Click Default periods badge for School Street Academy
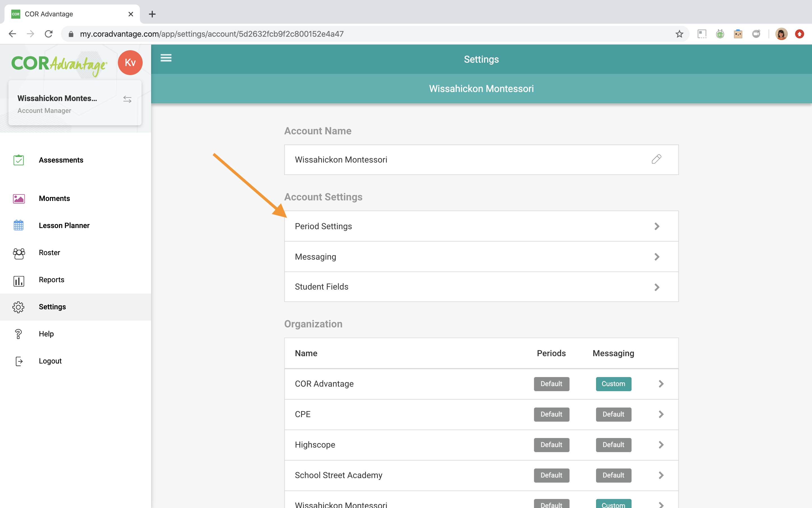 (551, 475)
